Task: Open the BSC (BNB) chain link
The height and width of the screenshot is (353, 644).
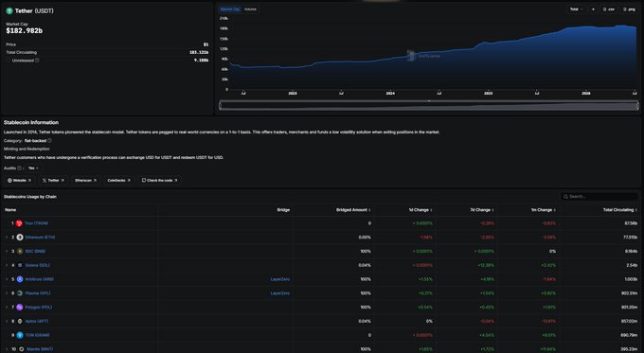Action: pyautogui.click(x=35, y=251)
